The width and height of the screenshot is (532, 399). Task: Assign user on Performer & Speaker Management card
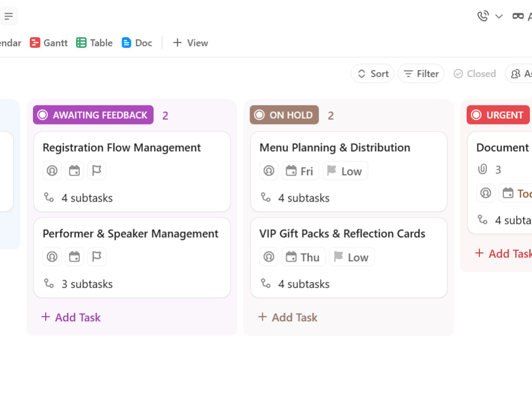tap(52, 257)
